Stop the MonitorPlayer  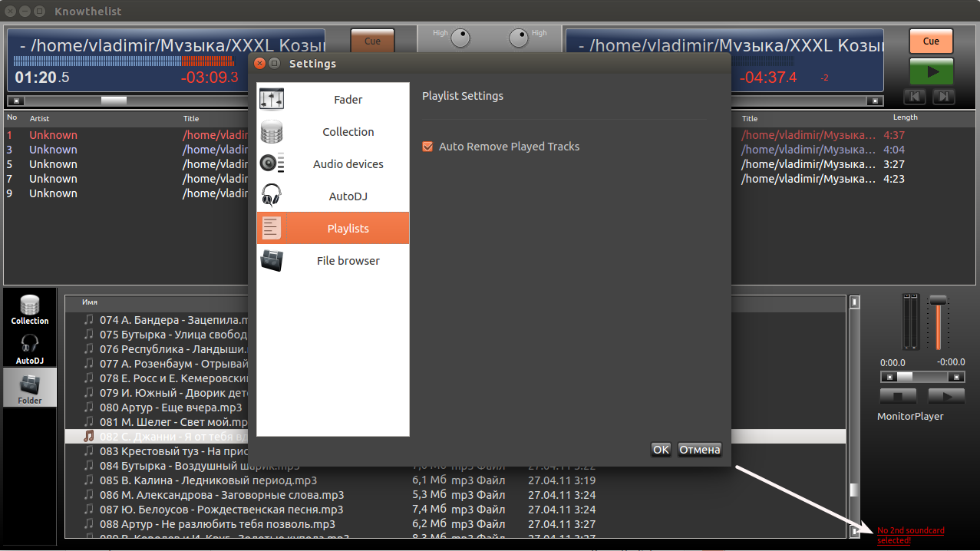tap(898, 396)
